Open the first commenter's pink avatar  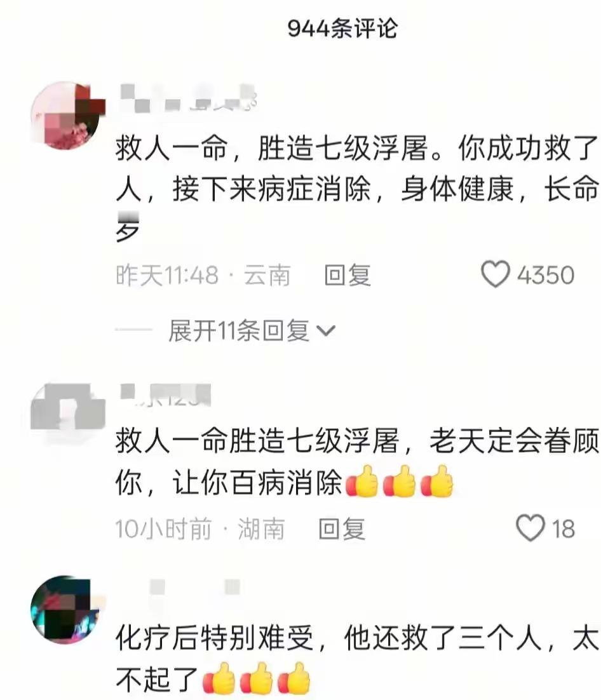67,115
